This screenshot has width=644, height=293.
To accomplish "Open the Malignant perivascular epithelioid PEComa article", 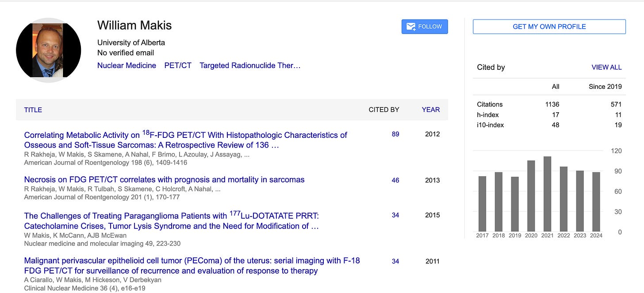I will 192,266.
